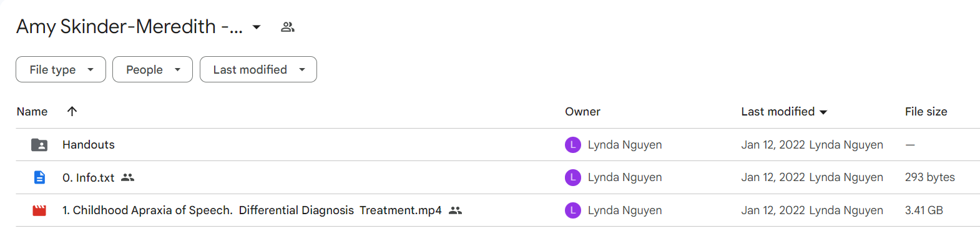
Task: Click the Lynda Nguyen avatar in Handouts row
Action: [x=573, y=145]
